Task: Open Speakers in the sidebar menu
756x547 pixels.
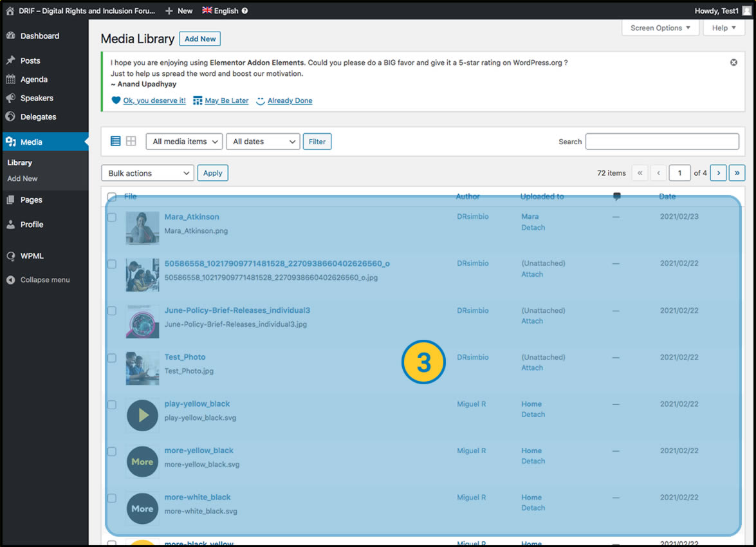Action: coord(37,98)
